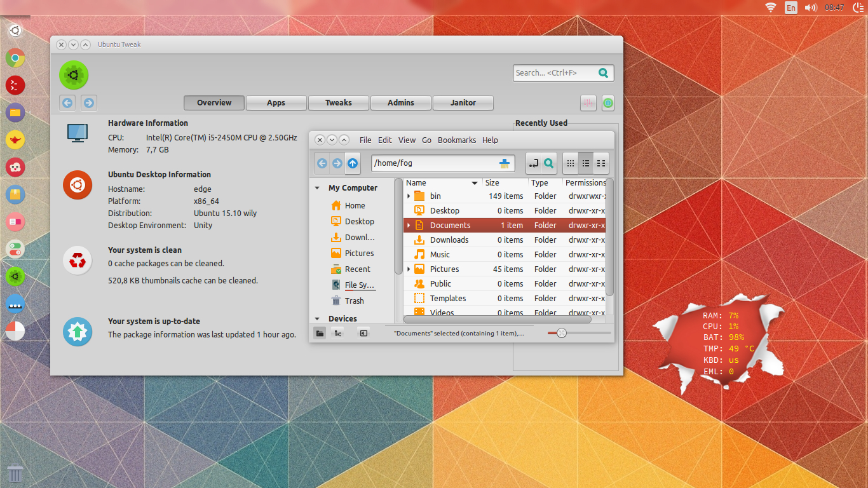The height and width of the screenshot is (488, 868).
Task: Go up to the parent folder
Action: [353, 163]
